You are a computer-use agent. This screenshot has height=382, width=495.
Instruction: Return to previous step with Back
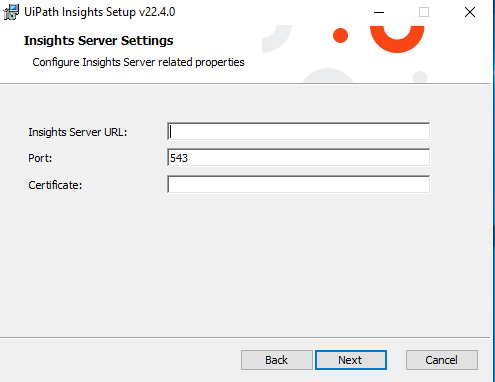277,360
